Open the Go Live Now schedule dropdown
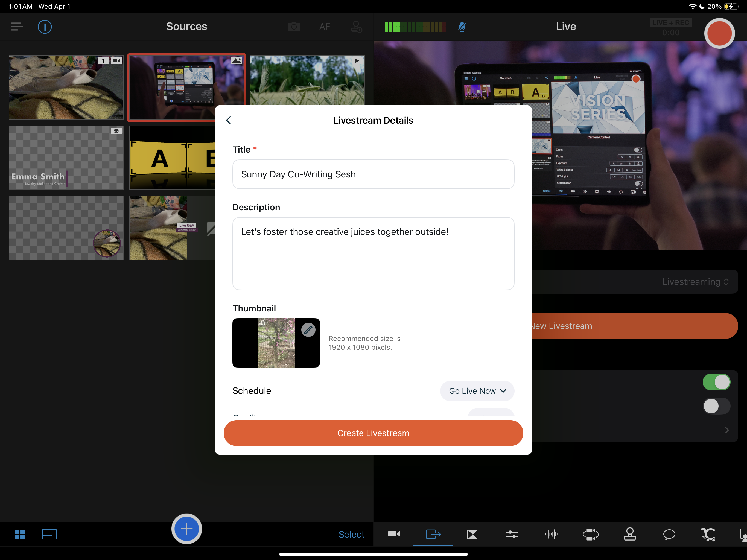Viewport: 747px width, 560px height. [477, 391]
